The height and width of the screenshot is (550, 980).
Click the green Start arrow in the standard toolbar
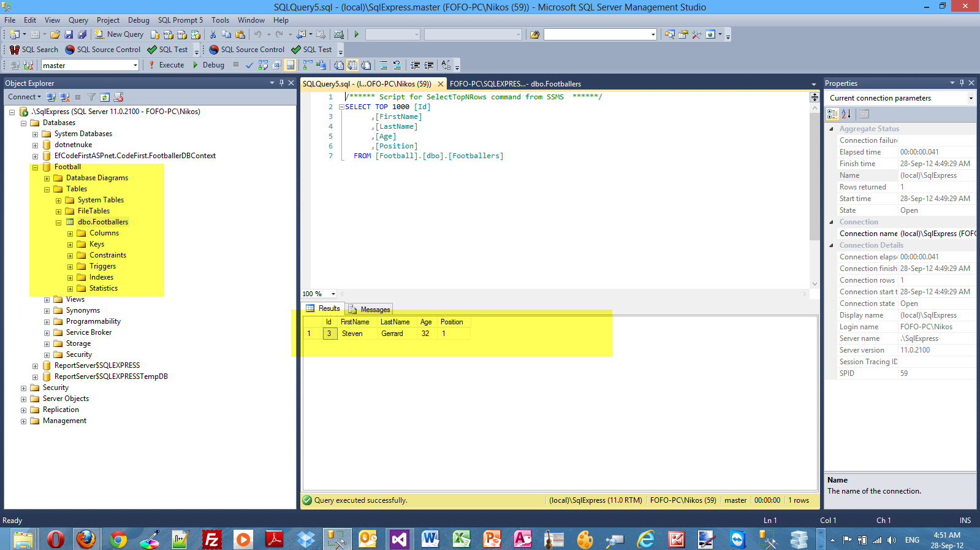coord(356,34)
